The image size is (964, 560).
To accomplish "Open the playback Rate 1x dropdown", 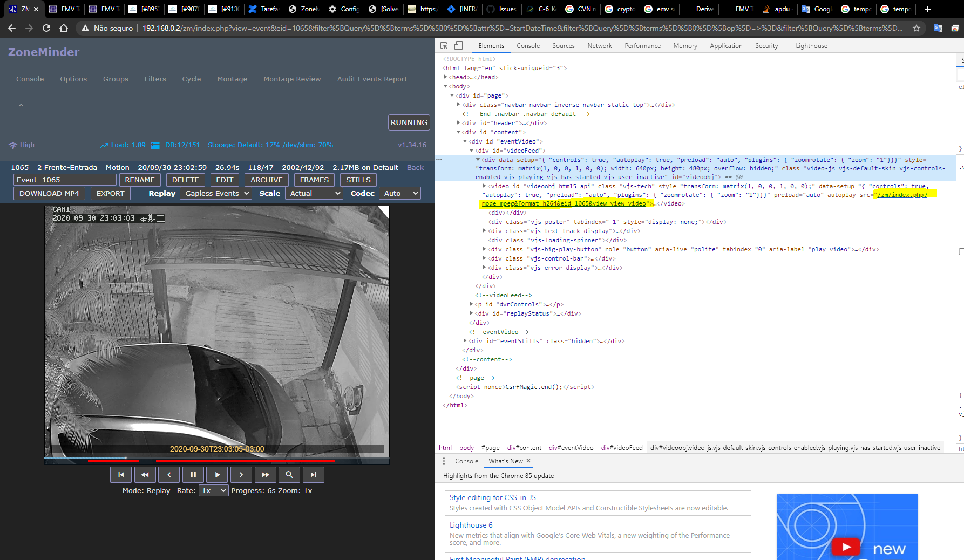I will coord(214,491).
